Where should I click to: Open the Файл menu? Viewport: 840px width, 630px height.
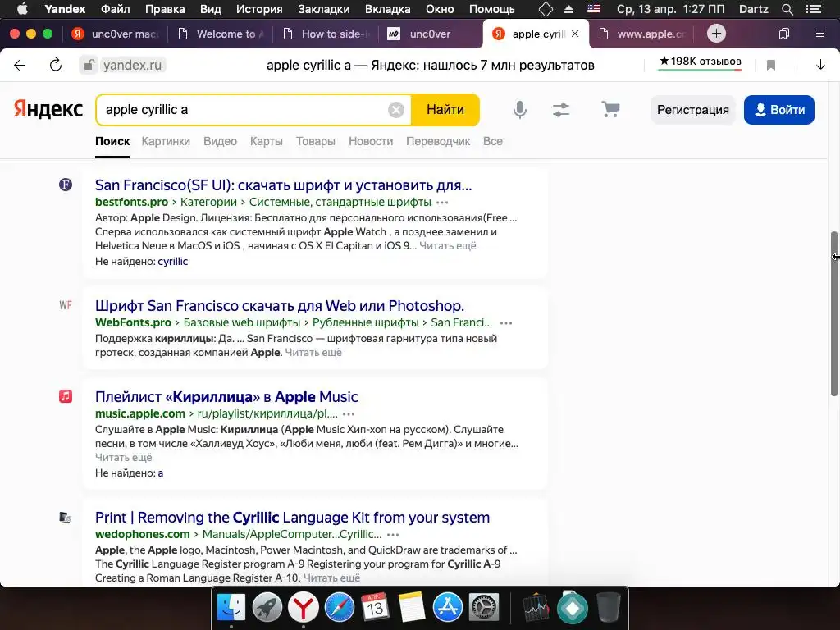(x=115, y=9)
